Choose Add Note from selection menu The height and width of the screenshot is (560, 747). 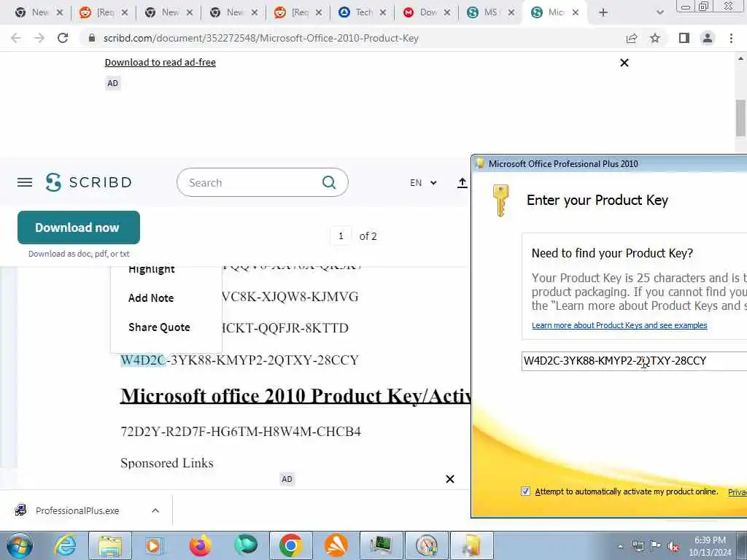tap(151, 298)
